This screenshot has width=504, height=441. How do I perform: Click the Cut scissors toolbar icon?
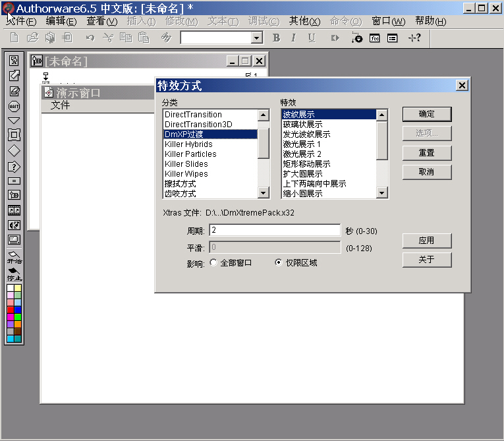[108, 38]
